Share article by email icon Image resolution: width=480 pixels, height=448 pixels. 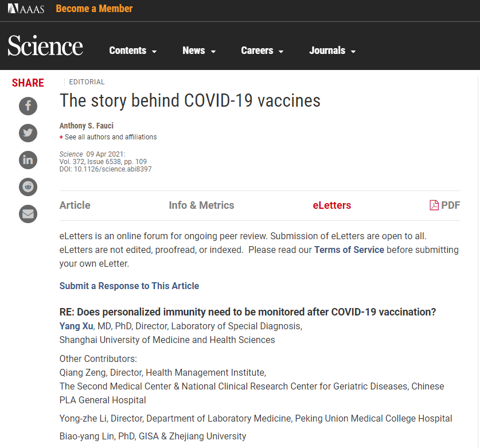pos(28,214)
